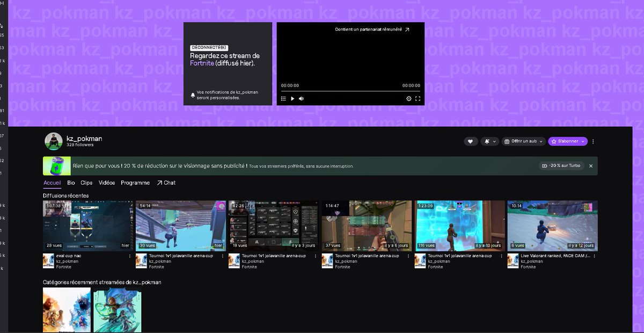This screenshot has width=644, height=333.
Task: Open the 54:14 broadcast thumbnail from hier
Action: pos(181,226)
